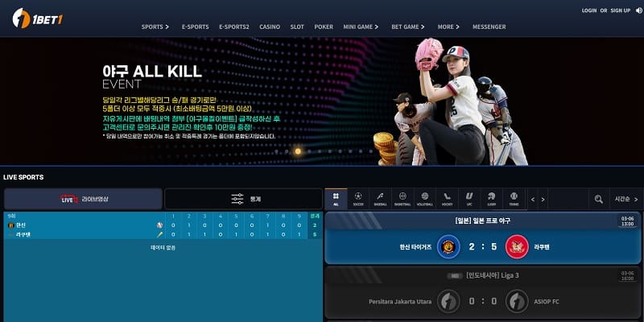Show ALL sports in the filter bar
This screenshot has height=322, width=644.
[x=336, y=198]
